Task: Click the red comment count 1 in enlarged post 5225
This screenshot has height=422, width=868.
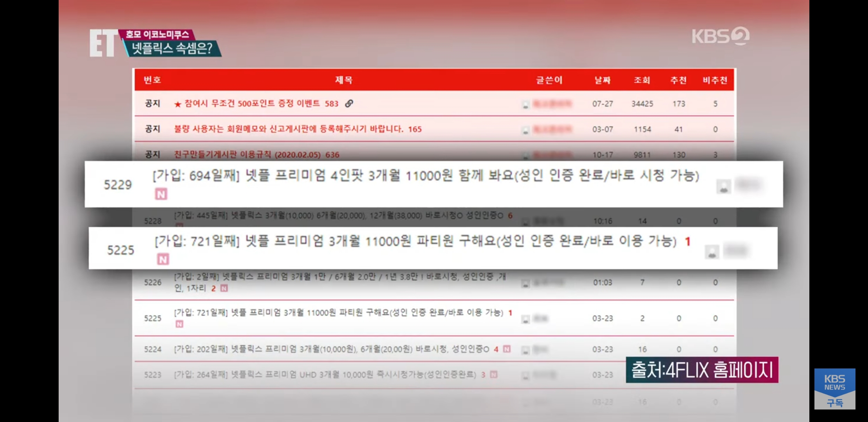Action: pyautogui.click(x=687, y=241)
